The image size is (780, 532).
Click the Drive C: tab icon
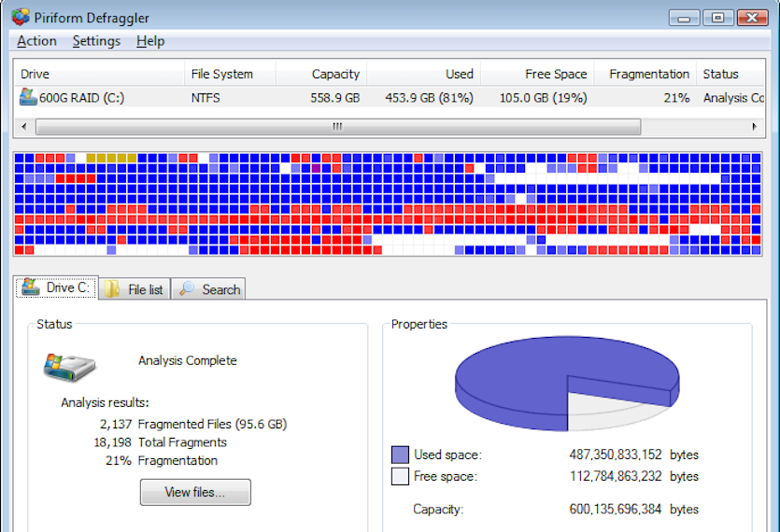click(x=31, y=287)
